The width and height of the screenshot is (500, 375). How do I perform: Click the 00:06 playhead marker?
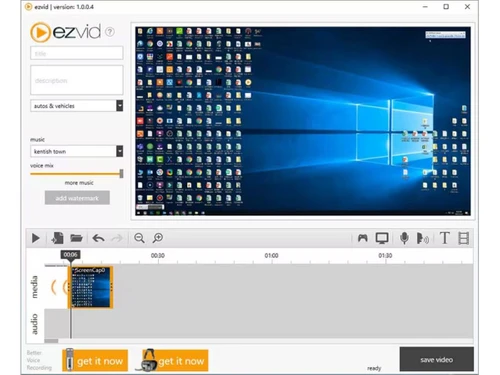(x=70, y=255)
